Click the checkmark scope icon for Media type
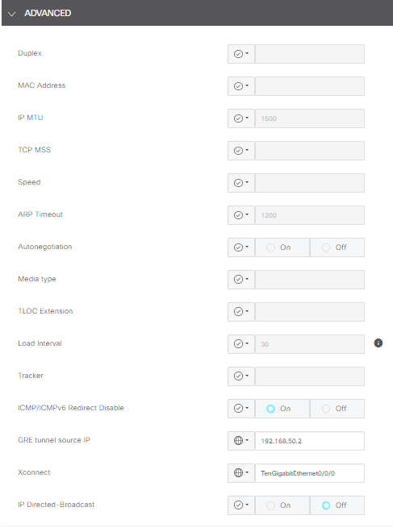The width and height of the screenshot is (393, 532). (238, 279)
